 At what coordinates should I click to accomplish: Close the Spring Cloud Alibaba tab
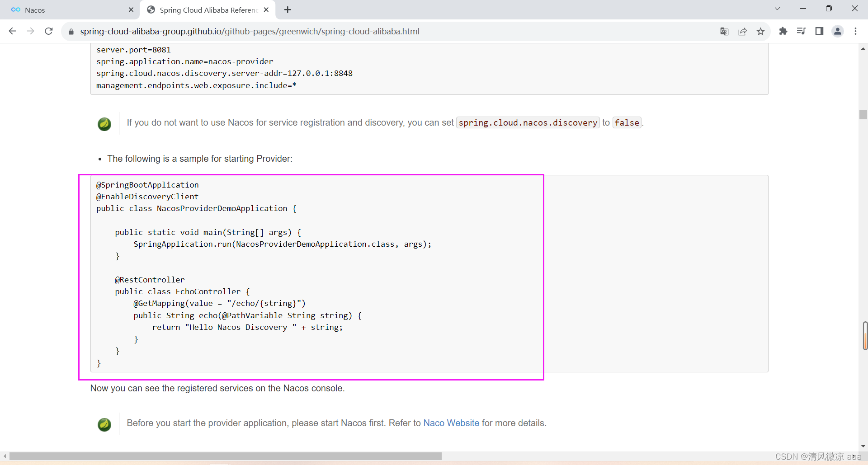pos(266,9)
